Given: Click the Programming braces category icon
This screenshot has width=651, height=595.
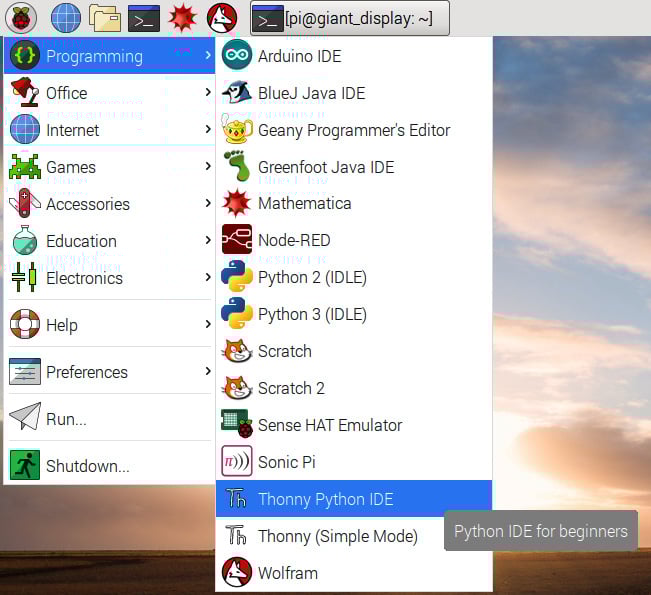Looking at the screenshot, I should coord(25,55).
